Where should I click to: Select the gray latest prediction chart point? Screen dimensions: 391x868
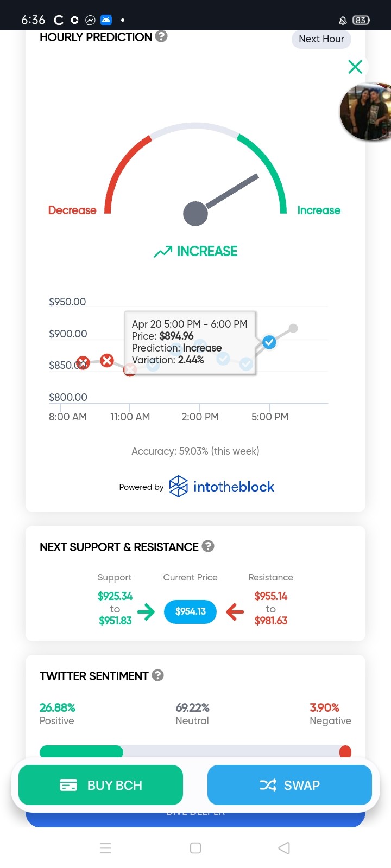pos(293,328)
